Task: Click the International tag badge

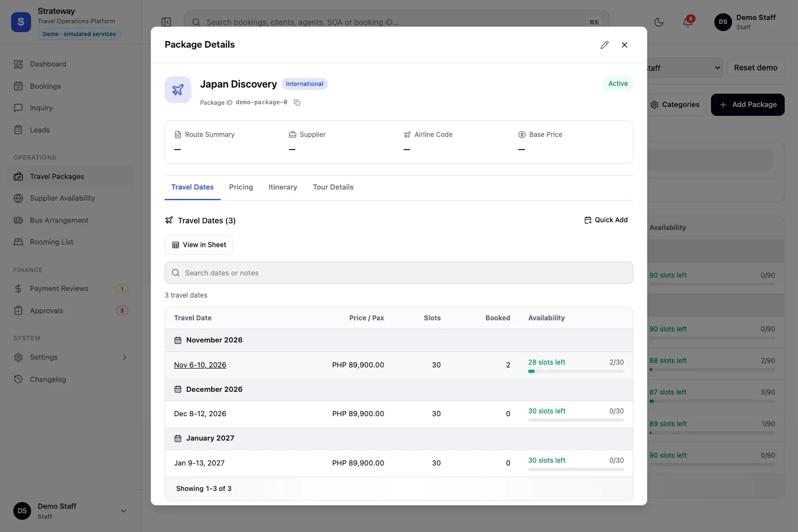Action: tap(304, 84)
